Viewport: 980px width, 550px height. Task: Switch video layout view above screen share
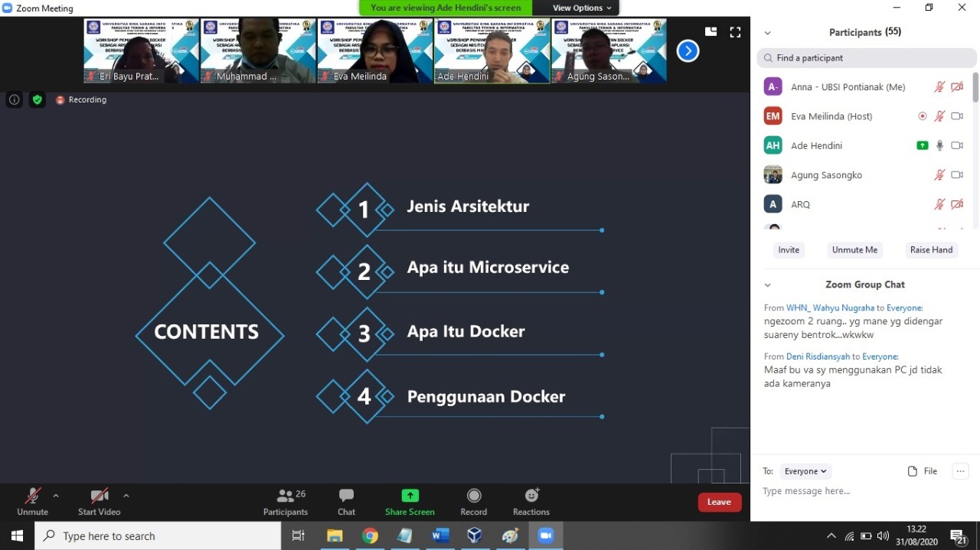tap(710, 32)
